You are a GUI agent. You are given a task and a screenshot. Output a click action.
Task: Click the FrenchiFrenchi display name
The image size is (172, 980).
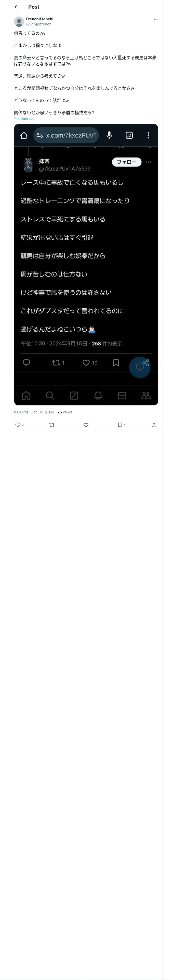(40, 19)
